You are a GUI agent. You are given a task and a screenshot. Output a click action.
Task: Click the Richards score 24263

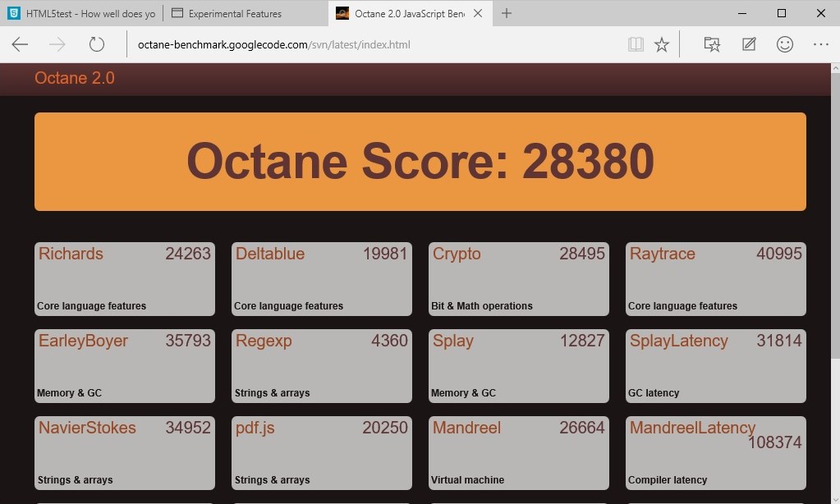[x=188, y=254]
